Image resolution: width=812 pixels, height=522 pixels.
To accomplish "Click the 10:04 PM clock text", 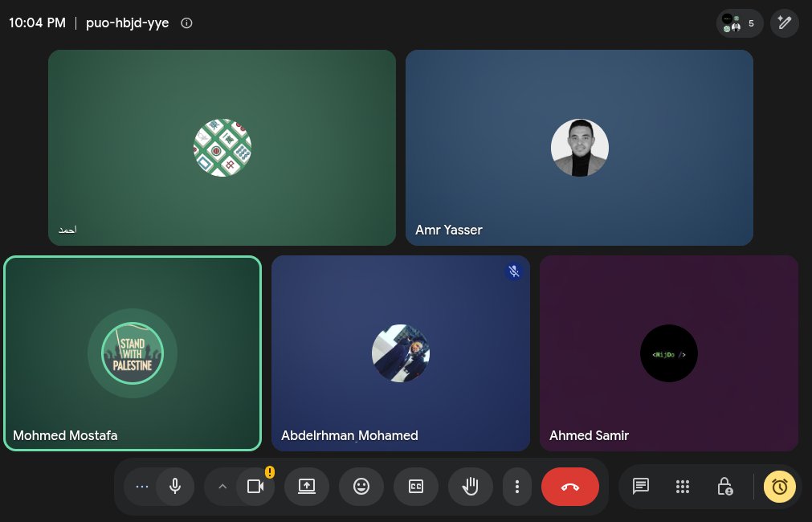I will point(37,23).
